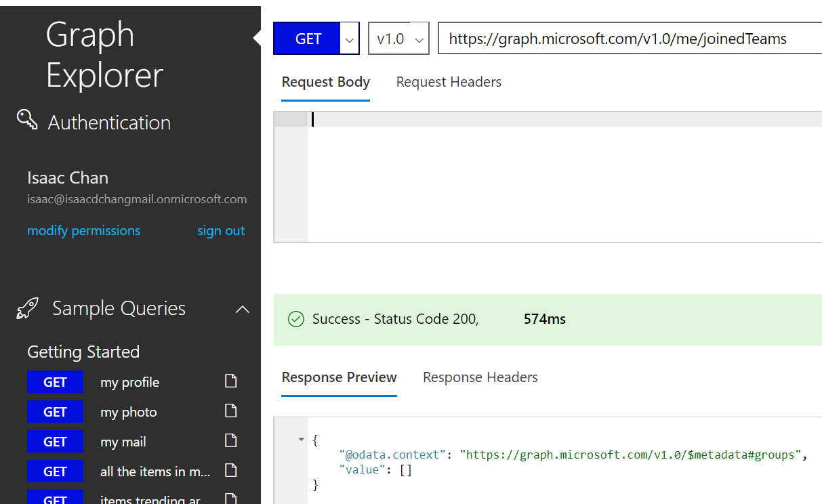Click inside the request URL field
The width and height of the screenshot is (822, 504).
coord(615,39)
